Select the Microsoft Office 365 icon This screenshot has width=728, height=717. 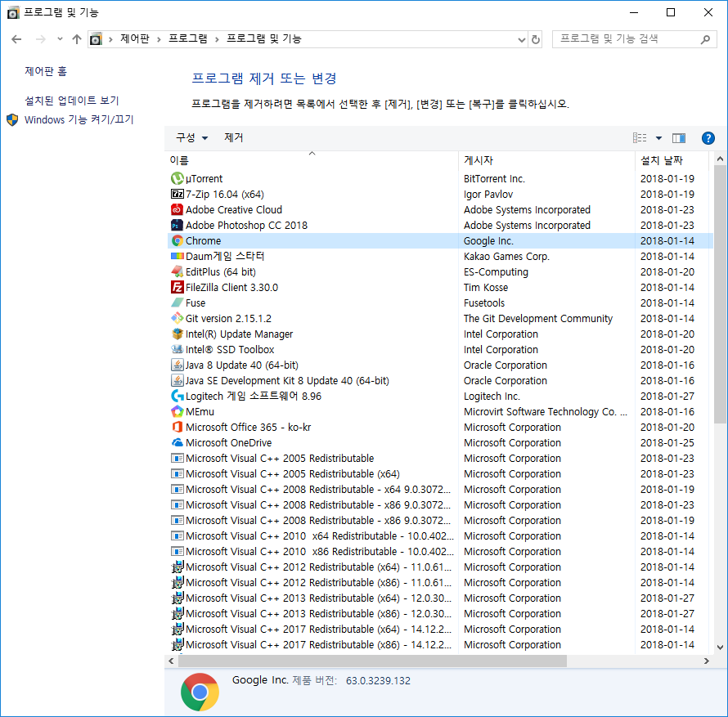[x=177, y=427]
